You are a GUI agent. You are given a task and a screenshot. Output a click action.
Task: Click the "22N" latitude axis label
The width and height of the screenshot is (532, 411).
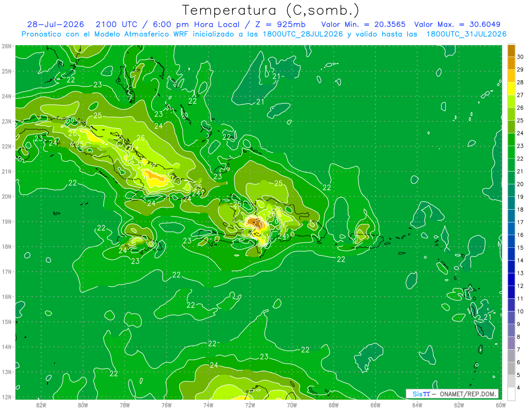pos(6,146)
